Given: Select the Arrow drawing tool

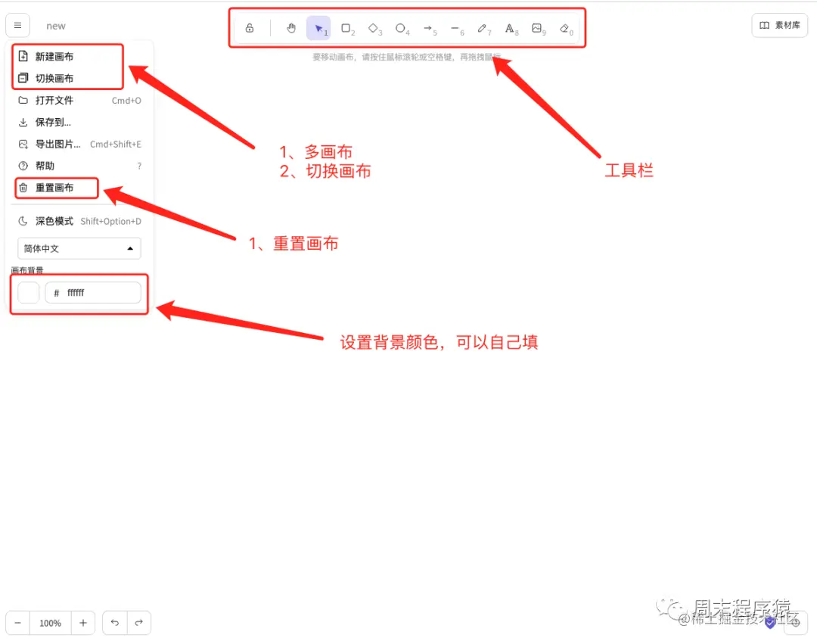Looking at the screenshot, I should point(428,28).
